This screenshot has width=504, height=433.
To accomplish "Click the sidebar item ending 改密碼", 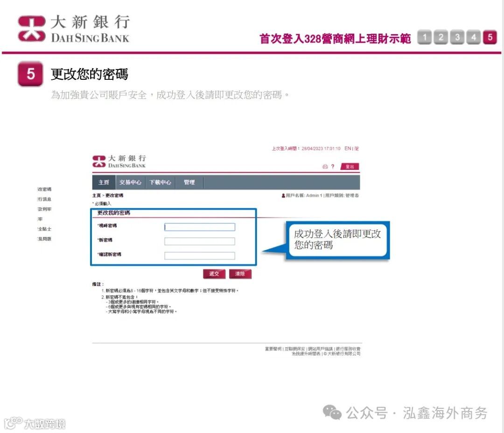I will 44,189.
